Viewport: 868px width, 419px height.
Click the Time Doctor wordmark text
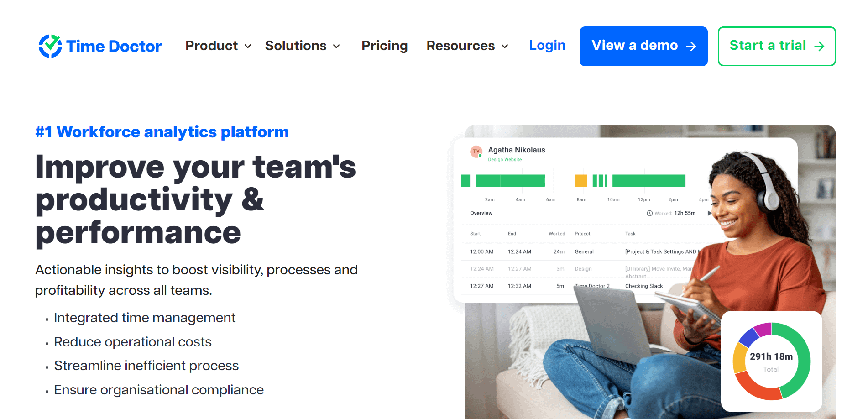click(114, 46)
